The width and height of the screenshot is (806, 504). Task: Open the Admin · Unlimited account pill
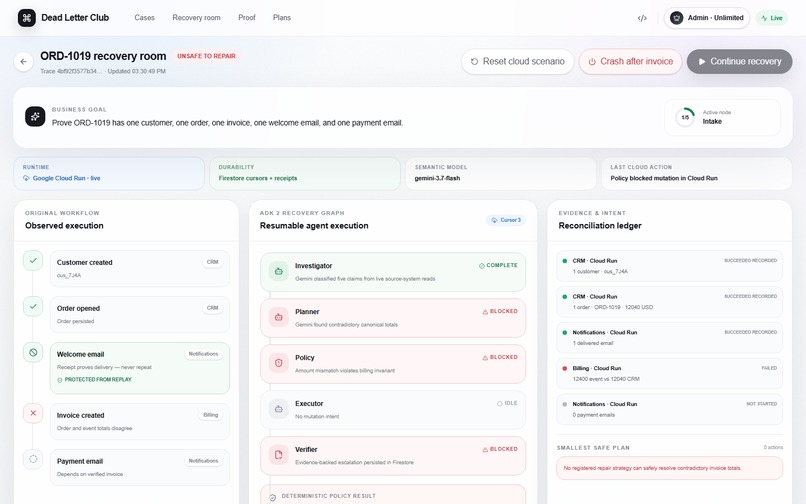click(x=707, y=18)
